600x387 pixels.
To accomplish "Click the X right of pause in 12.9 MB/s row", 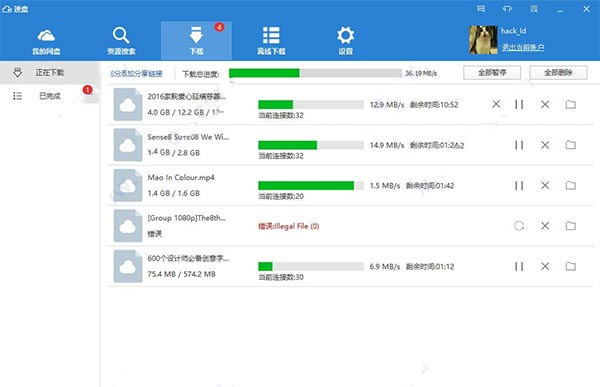I will coord(545,105).
